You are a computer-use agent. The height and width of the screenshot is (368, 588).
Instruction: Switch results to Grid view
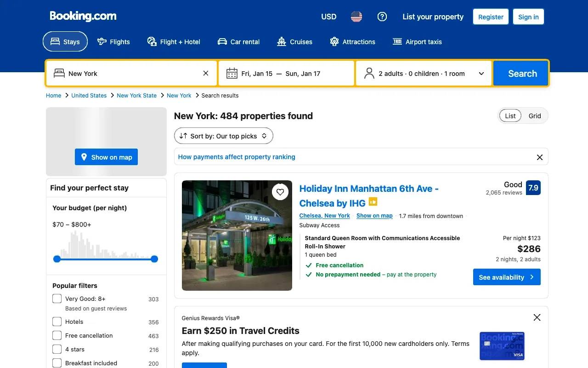[x=535, y=116]
